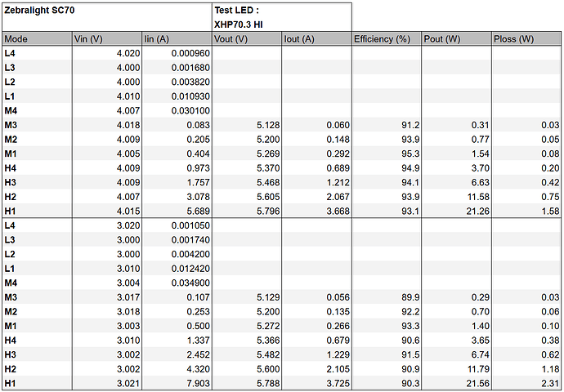
Task: Select the Ploss (W) column header
Action: click(x=526, y=39)
